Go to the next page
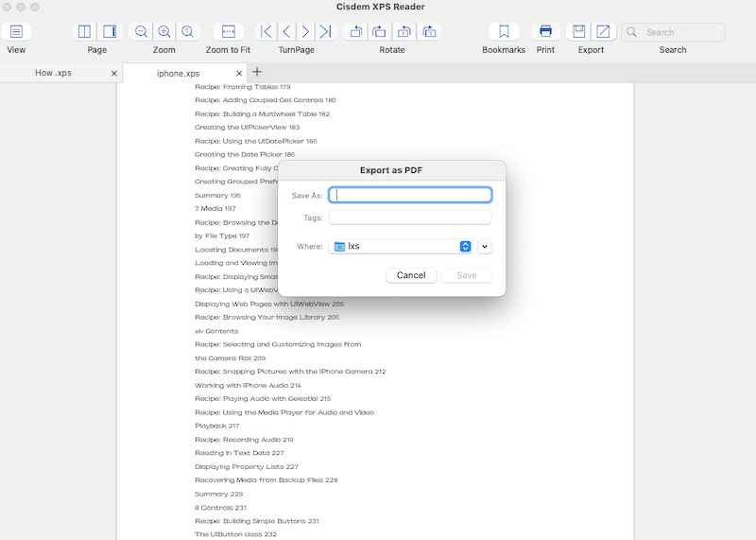 [x=305, y=32]
